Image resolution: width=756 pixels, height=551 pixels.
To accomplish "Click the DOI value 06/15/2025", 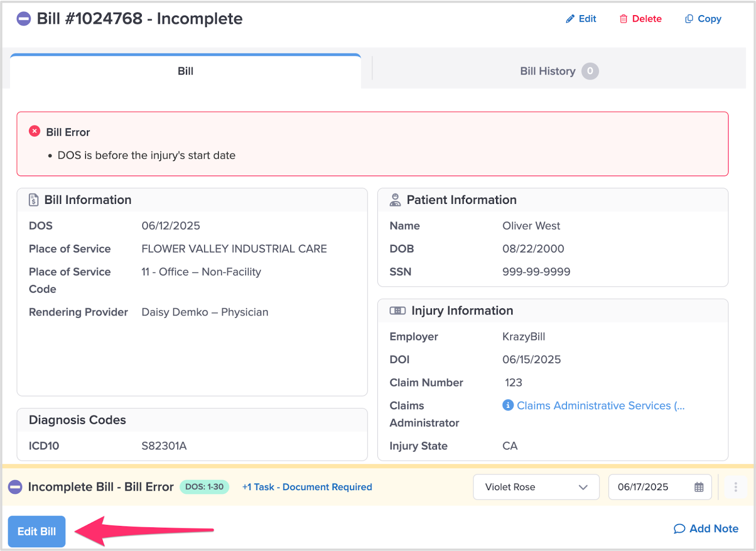I will tap(532, 359).
